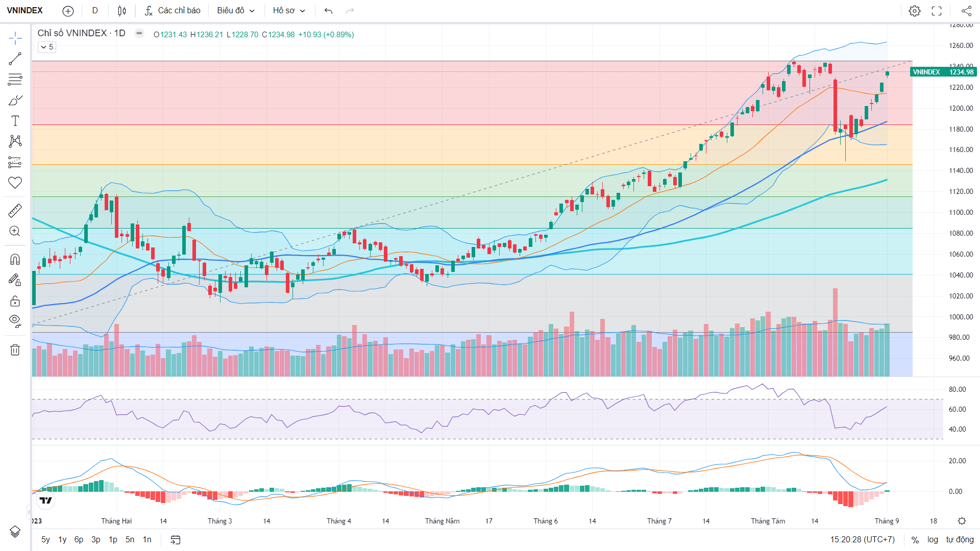The width and height of the screenshot is (980, 551).
Task: Select the 5y time range
Action: point(45,540)
